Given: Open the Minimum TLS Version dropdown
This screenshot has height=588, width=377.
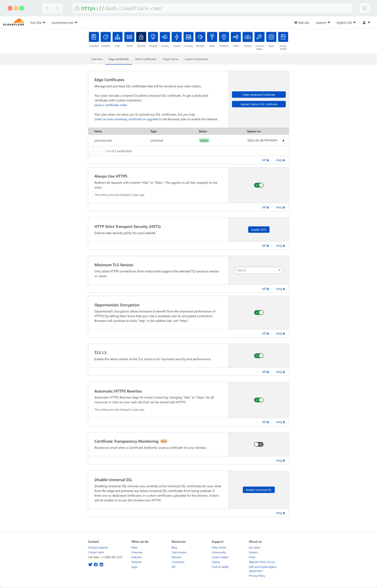Looking at the screenshot, I should (x=259, y=270).
